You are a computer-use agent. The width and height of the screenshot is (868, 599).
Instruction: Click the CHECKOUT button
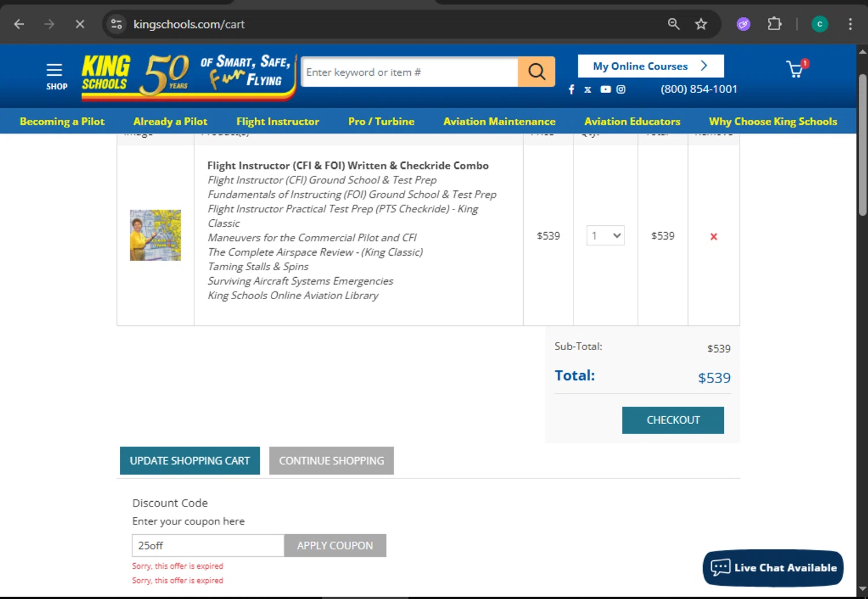point(673,420)
